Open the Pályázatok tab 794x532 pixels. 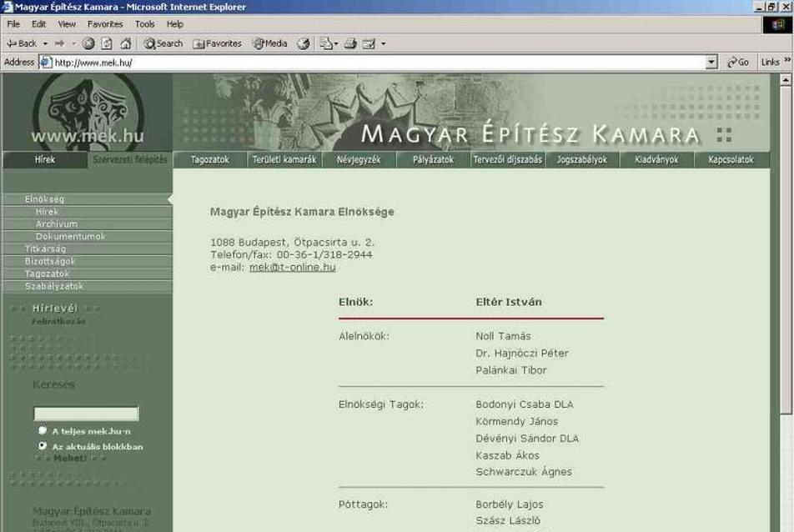click(434, 160)
